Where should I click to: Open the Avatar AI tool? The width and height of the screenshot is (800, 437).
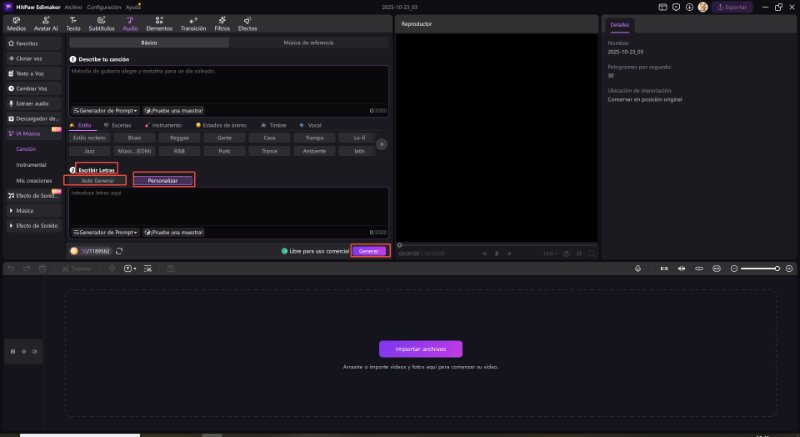click(45, 24)
